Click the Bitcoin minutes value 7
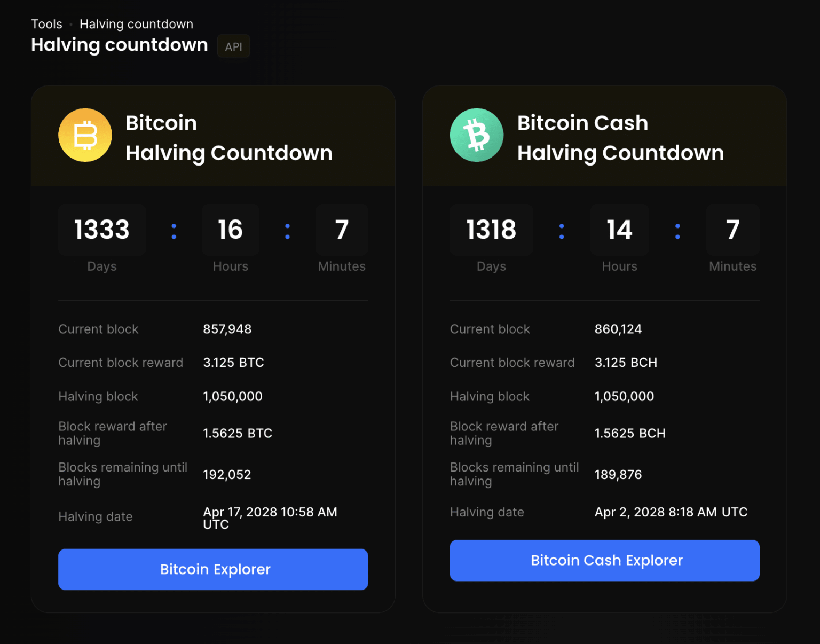820x644 pixels. 342,230
